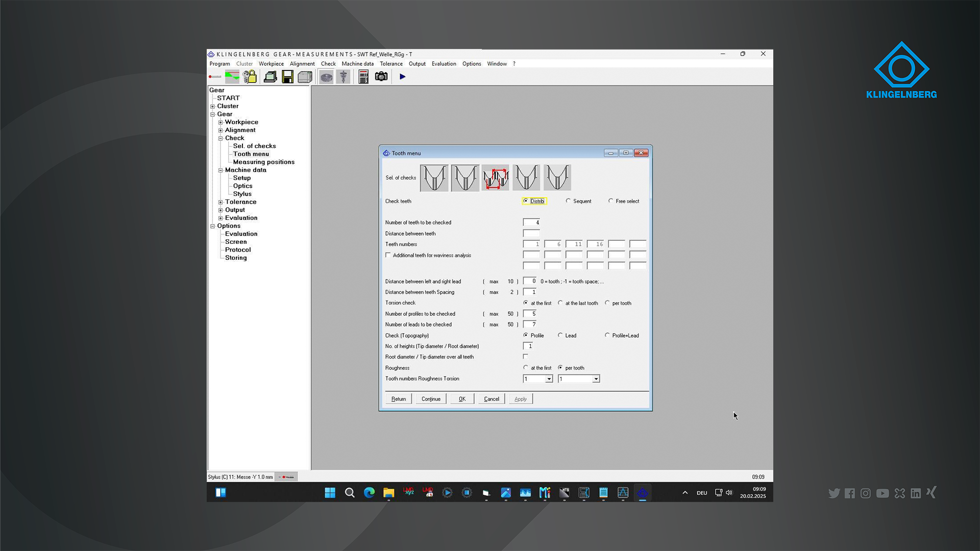Expand the Tolerance tree node

[220, 202]
